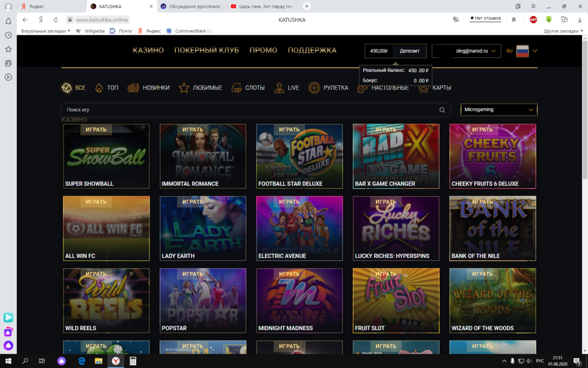Expand the oleg@narod.ru account menu
Screen dimensions: 588x368
pyautogui.click(x=466, y=51)
